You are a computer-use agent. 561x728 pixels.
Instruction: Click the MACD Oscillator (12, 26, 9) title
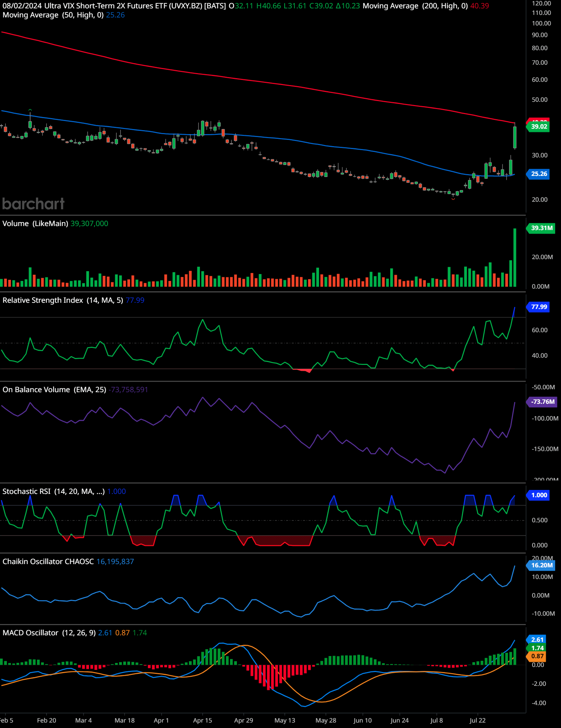coord(49,633)
